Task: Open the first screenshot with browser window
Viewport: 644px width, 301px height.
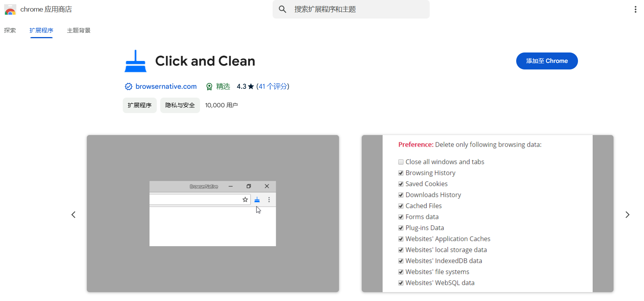Action: coord(213,213)
